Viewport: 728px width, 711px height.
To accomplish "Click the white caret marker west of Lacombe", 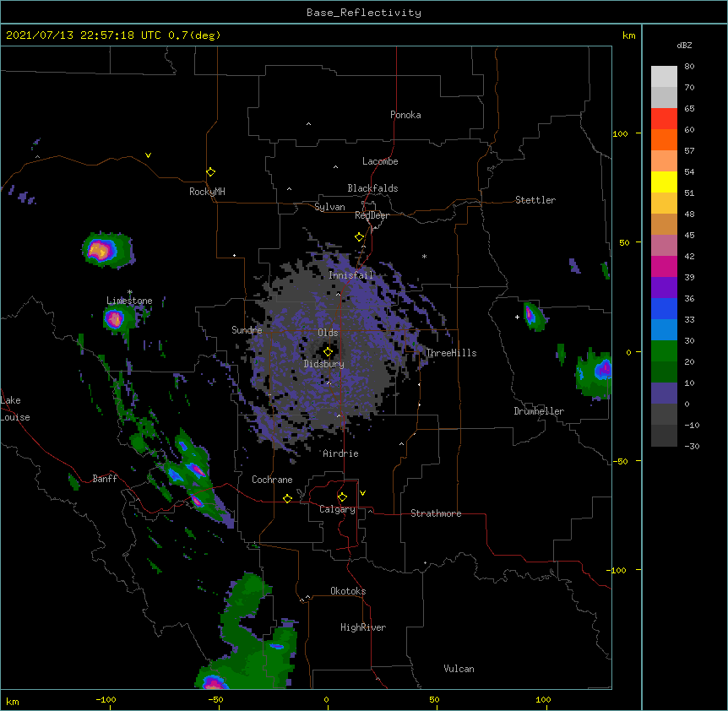I will (x=335, y=167).
